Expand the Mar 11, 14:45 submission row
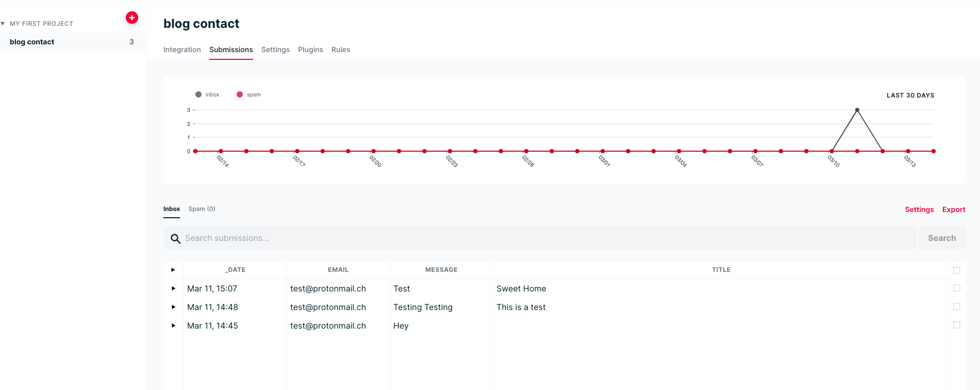Viewport: 980px width, 390px height. click(x=173, y=326)
